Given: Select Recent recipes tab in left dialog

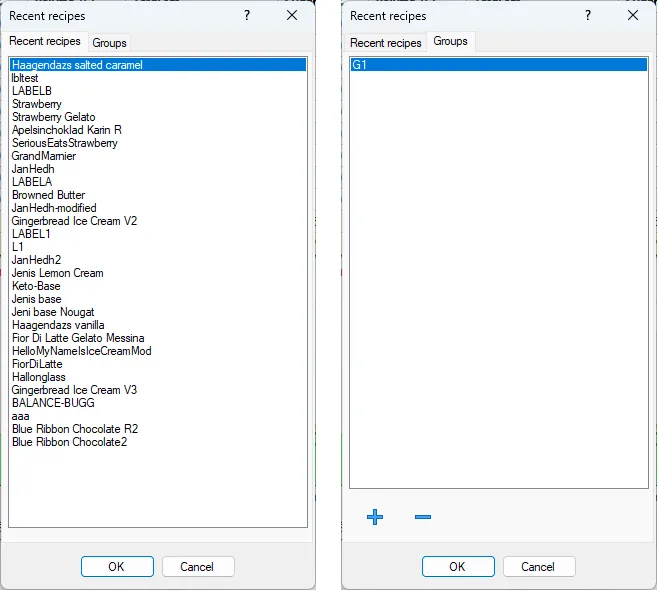Looking at the screenshot, I should click(x=45, y=41).
